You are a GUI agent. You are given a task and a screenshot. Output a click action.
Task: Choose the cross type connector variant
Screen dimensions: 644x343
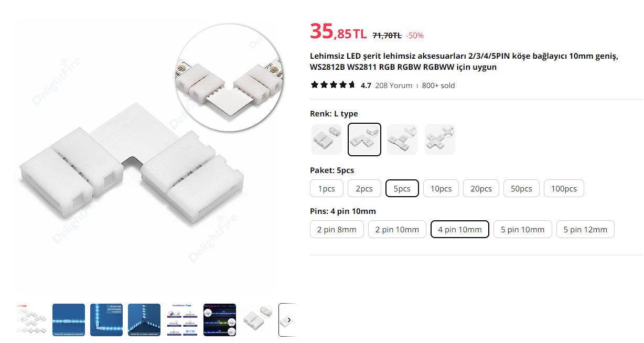pos(440,140)
